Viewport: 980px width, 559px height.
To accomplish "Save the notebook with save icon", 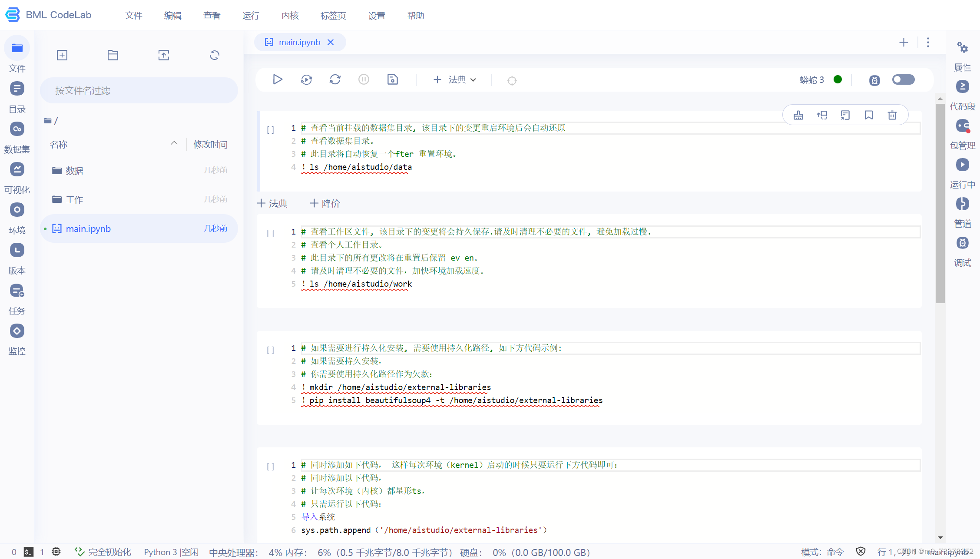I will (392, 79).
